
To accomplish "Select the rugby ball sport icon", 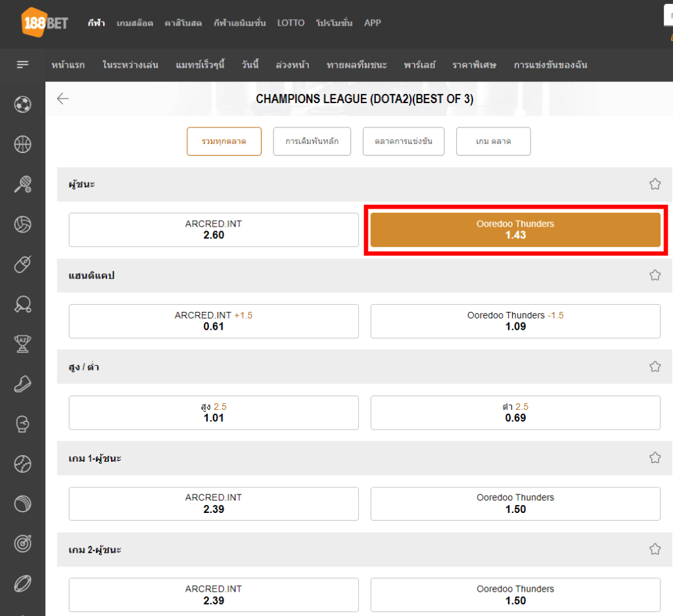I will tap(22, 583).
